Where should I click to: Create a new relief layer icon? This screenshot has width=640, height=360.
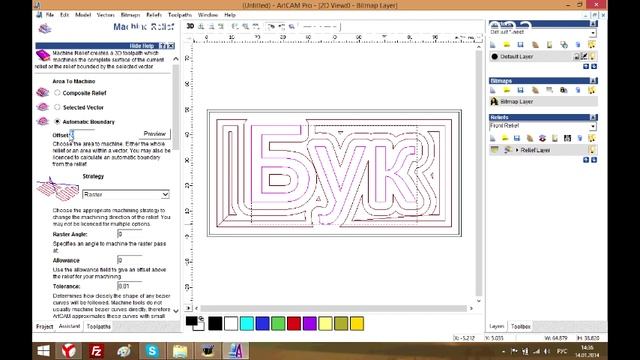493,138
